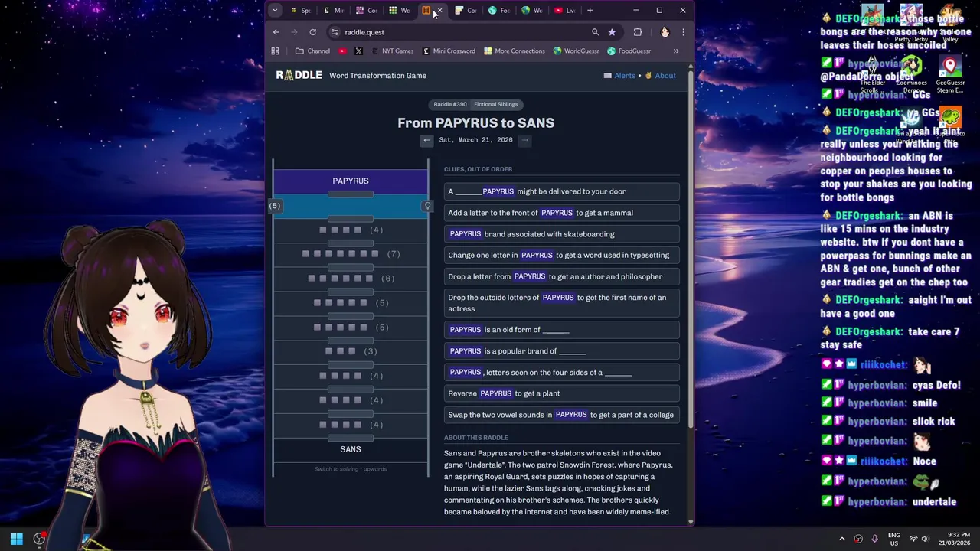Switch to the first Cor tab
Image resolution: width=980 pixels, height=551 pixels.
[x=367, y=11]
